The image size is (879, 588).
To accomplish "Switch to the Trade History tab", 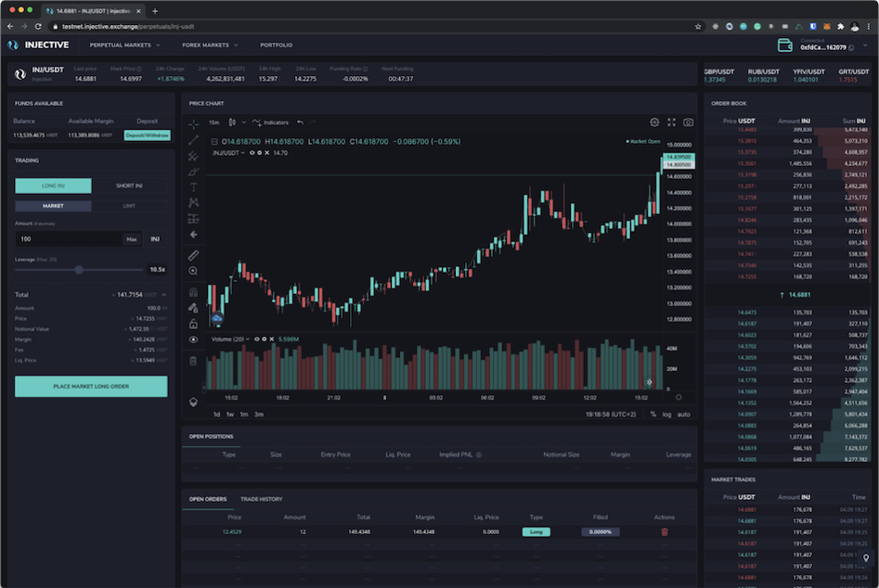I will [261, 499].
